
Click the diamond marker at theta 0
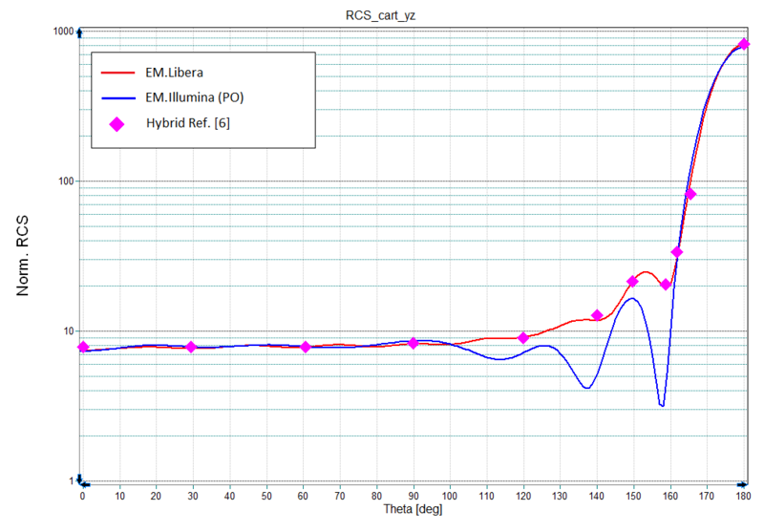83,347
